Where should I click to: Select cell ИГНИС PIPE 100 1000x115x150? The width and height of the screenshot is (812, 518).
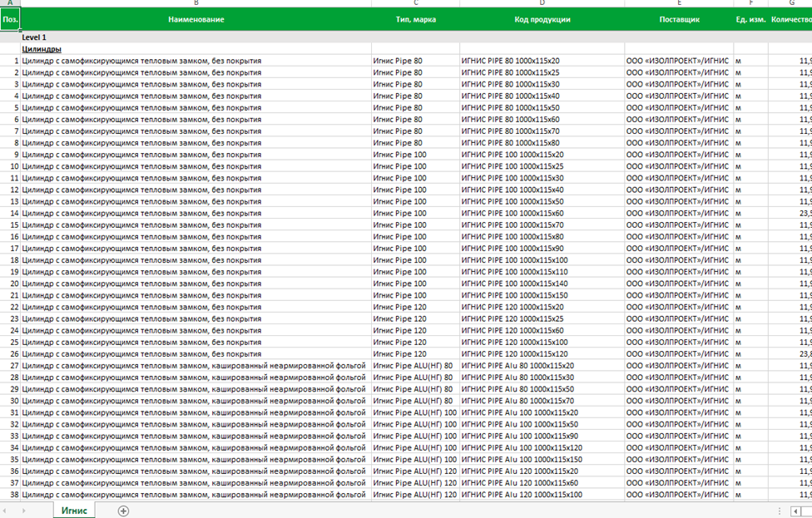[x=542, y=295]
